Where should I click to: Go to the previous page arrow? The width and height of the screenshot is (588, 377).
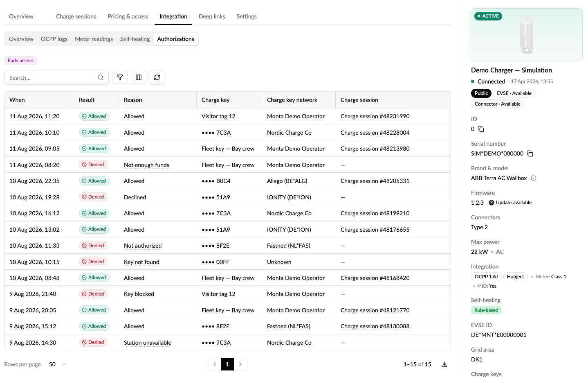(215, 364)
